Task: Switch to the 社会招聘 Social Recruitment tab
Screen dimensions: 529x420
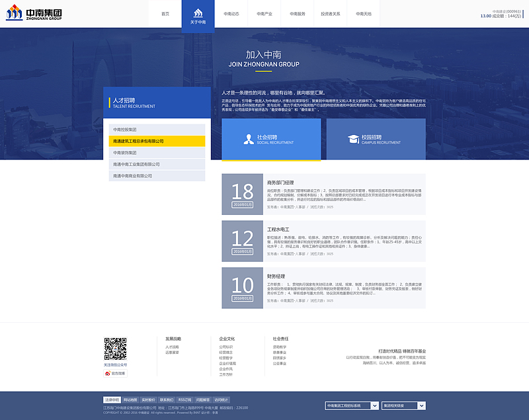Action: (271, 140)
